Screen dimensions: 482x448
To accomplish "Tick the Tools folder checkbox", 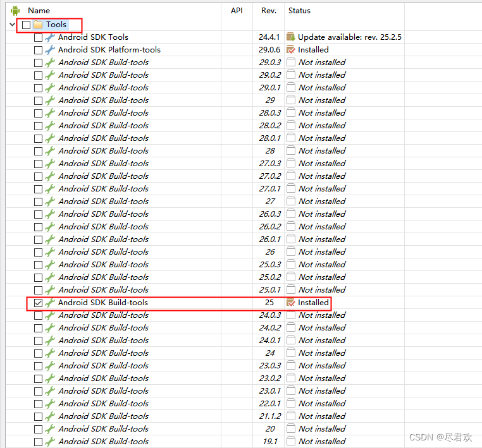I will (27, 25).
